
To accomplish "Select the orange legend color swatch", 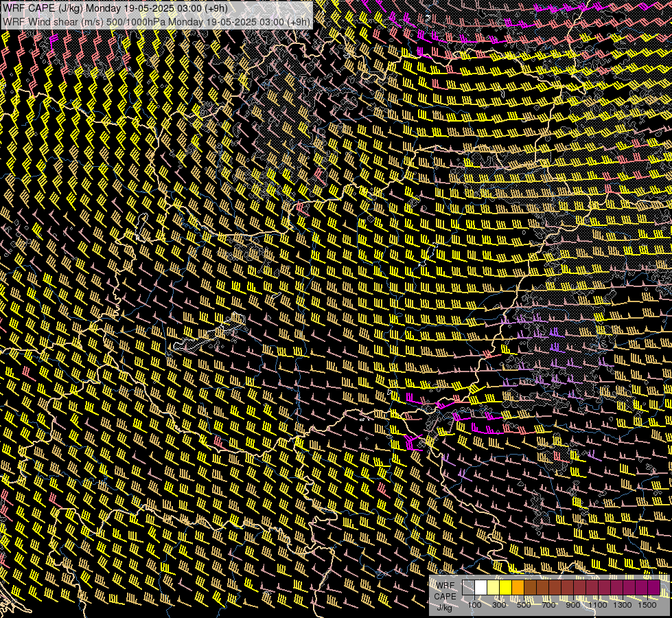I will (518, 588).
